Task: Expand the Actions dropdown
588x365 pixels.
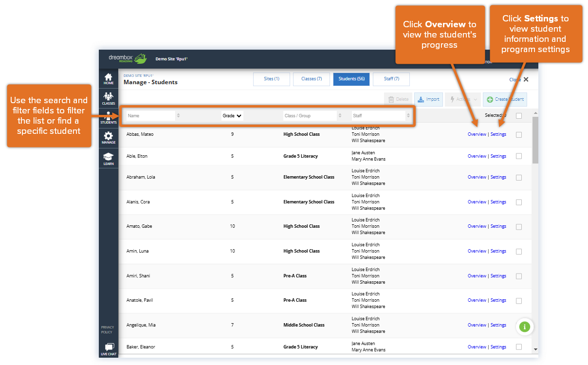Action: 463,99
